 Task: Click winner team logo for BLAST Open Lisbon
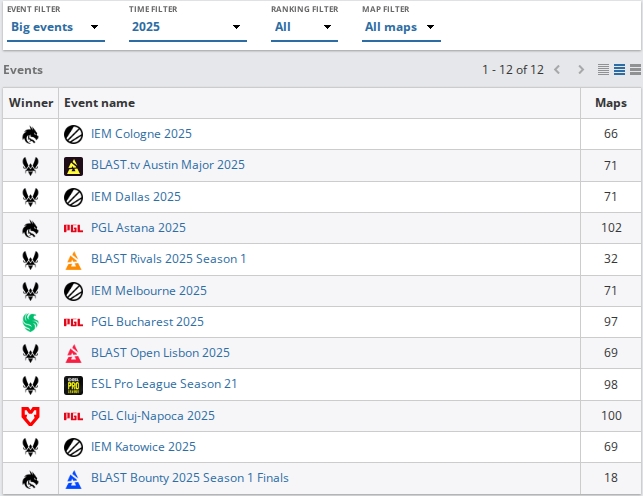click(30, 353)
